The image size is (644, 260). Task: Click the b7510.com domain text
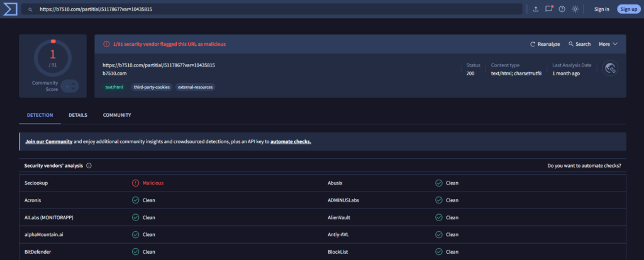(114, 73)
